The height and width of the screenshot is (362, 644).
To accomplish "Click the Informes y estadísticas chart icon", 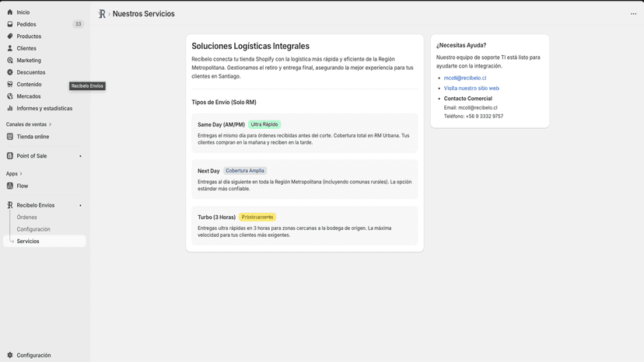I will 10,108.
